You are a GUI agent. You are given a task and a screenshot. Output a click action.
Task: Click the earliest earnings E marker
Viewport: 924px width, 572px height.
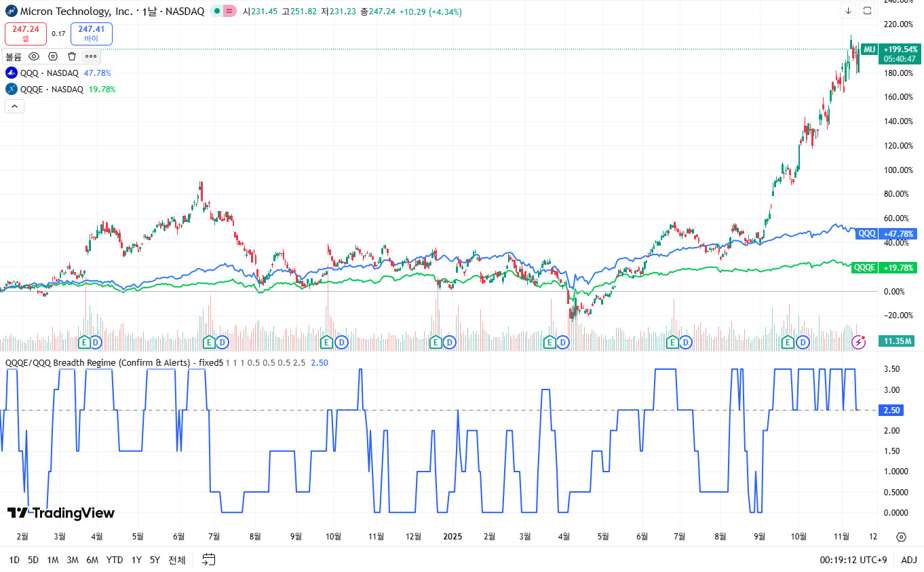pos(84,341)
